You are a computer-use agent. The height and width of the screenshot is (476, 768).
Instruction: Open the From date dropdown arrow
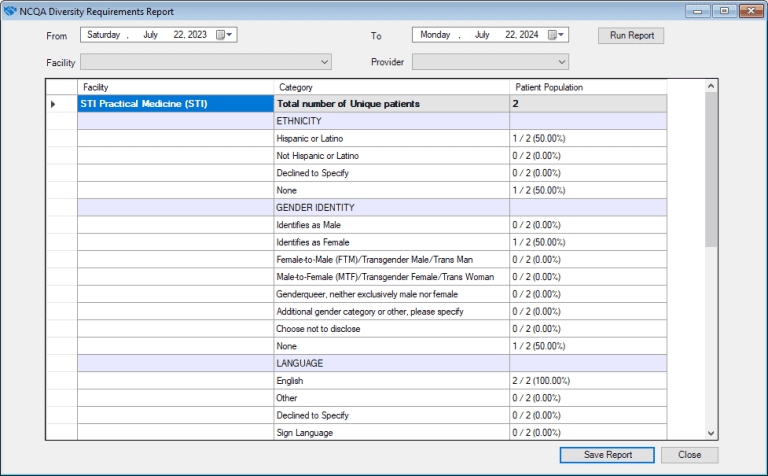pos(231,35)
